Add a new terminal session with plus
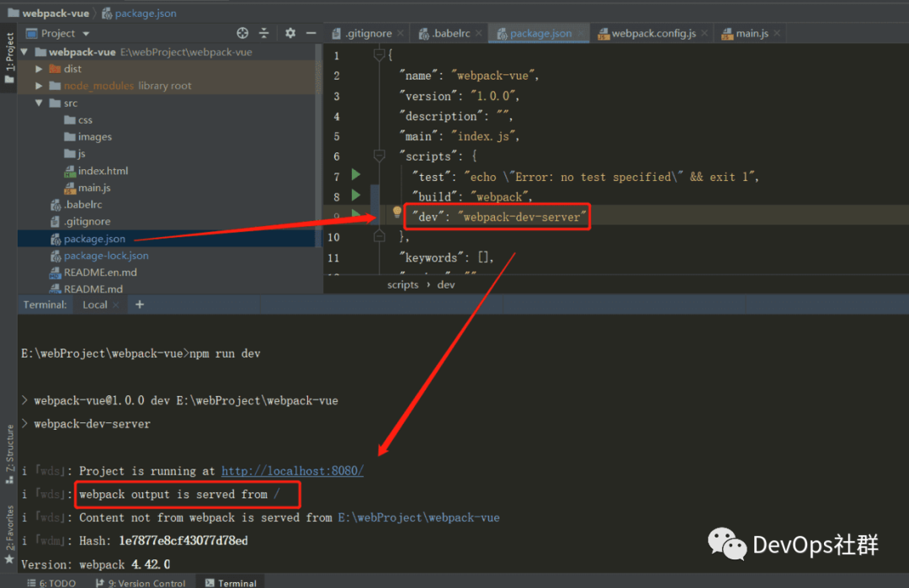 [140, 305]
